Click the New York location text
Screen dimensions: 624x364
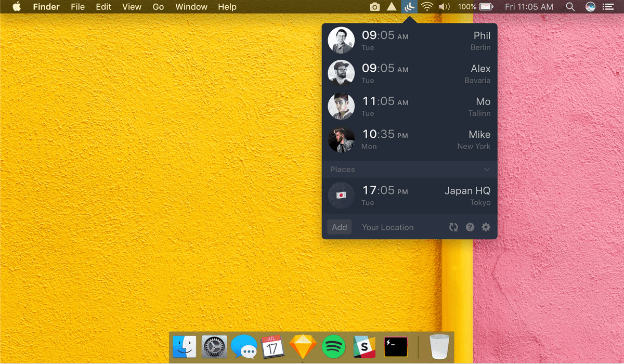(x=474, y=146)
